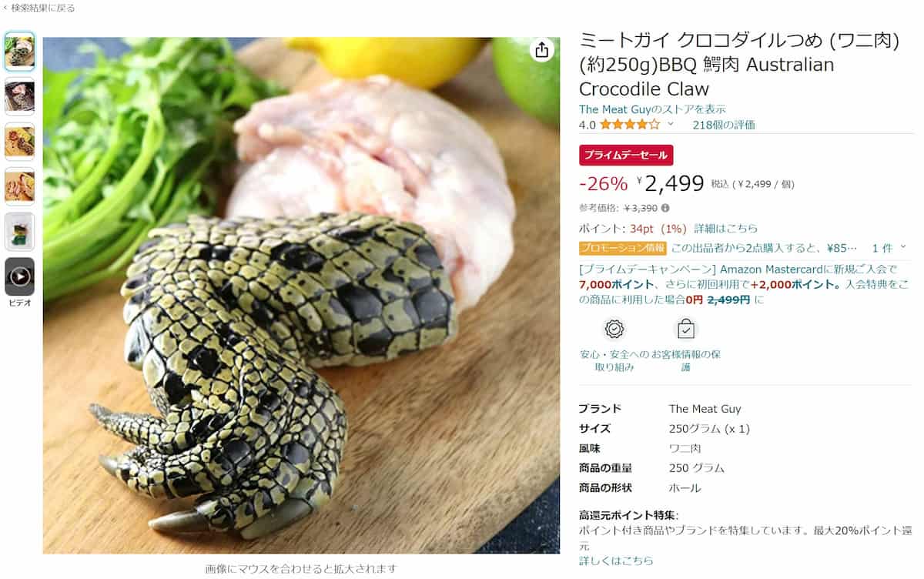This screenshot has height=579, width=924.
Task: Select the second product thumbnail
Action: 20,97
